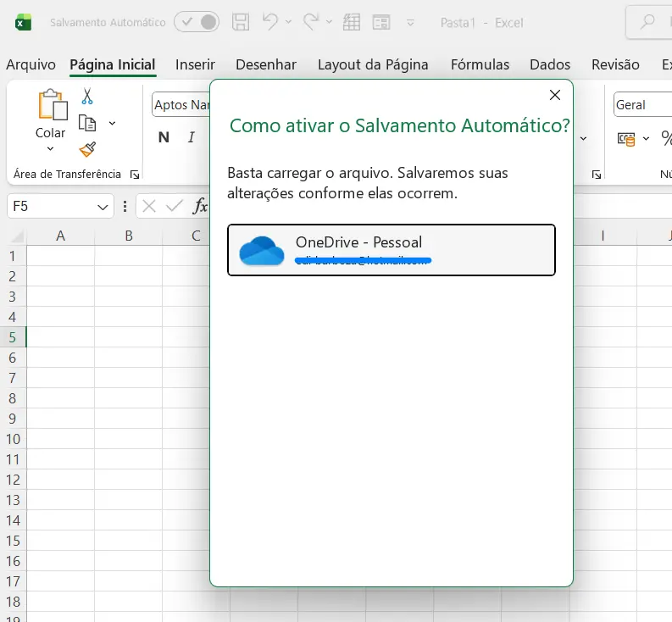Click the Cut scissors icon
Image resolution: width=672 pixels, height=622 pixels.
point(87,97)
